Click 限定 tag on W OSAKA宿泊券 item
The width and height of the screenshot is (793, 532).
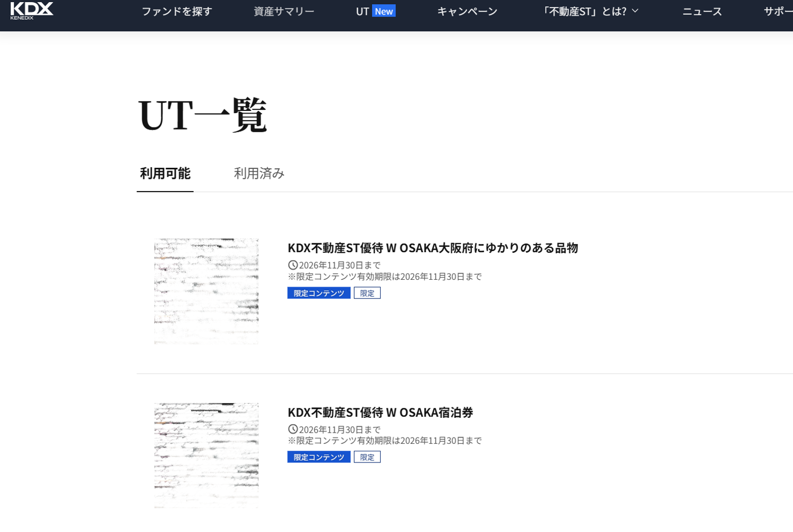pyautogui.click(x=367, y=457)
